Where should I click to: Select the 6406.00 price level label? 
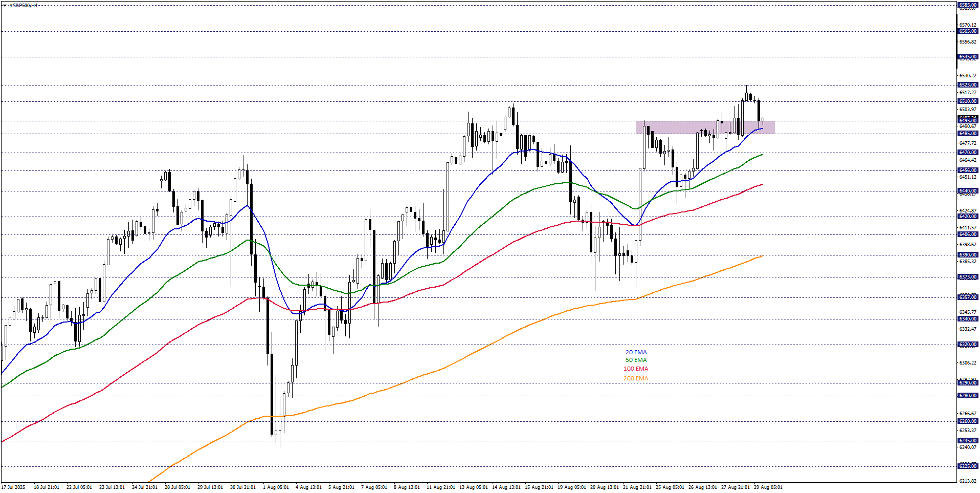(968, 234)
